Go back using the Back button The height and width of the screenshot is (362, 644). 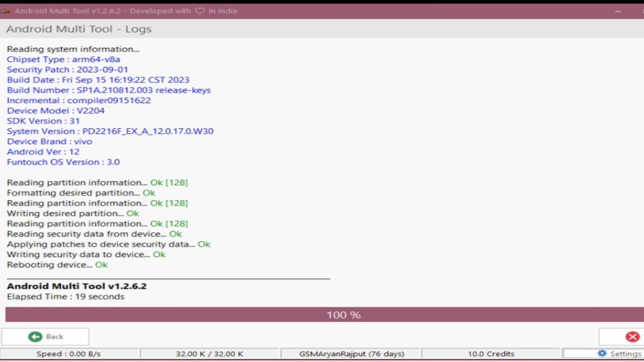coord(45,337)
